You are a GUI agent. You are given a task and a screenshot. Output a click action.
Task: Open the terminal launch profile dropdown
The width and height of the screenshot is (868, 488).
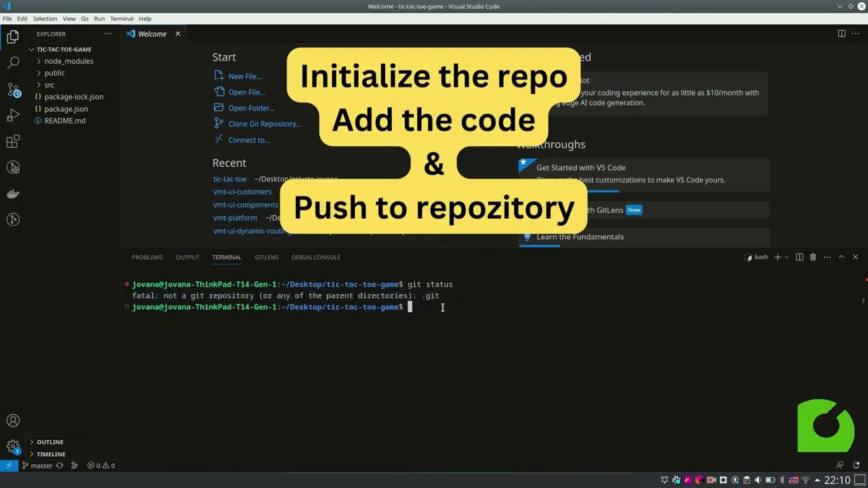click(787, 257)
